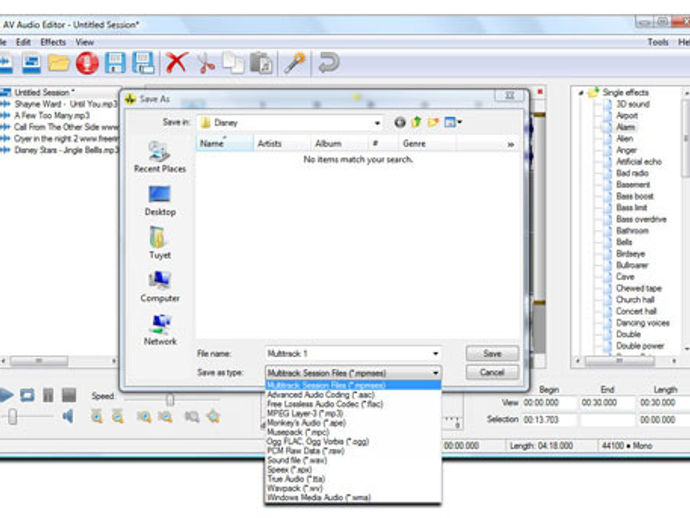
Task: Click the Save button in dialog
Action: (492, 353)
